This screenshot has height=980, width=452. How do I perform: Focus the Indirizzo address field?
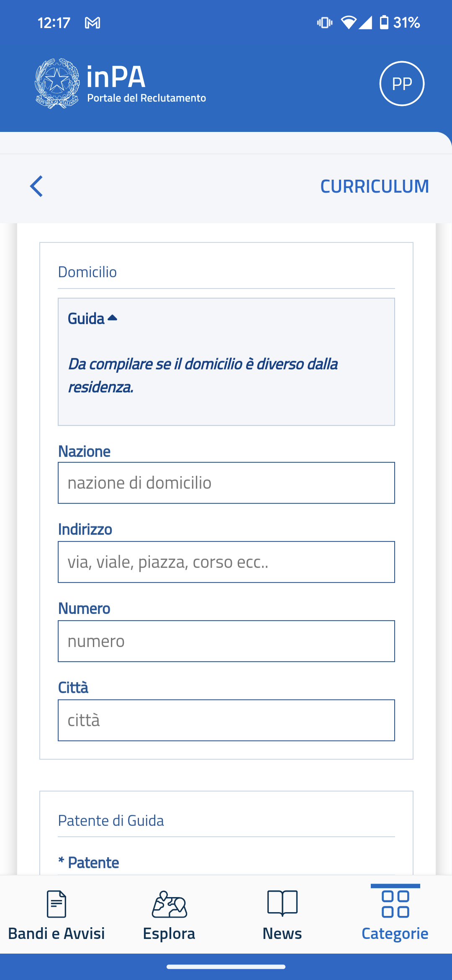tap(226, 562)
